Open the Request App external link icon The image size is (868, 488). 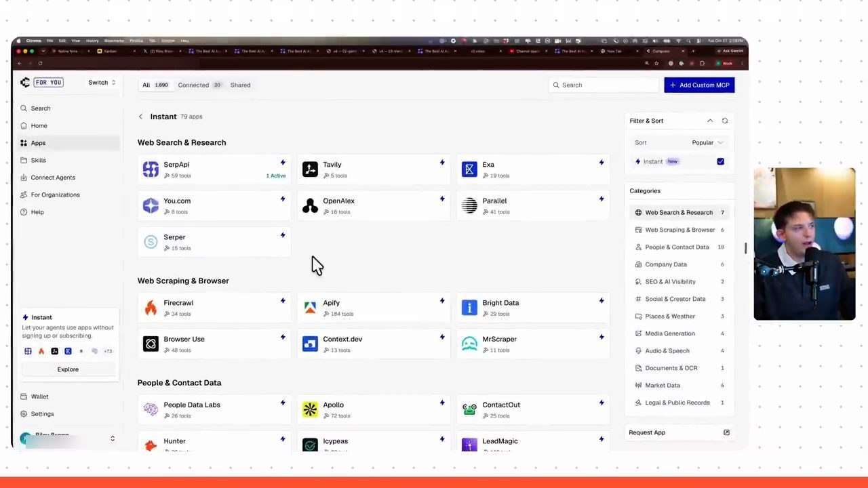(x=726, y=432)
